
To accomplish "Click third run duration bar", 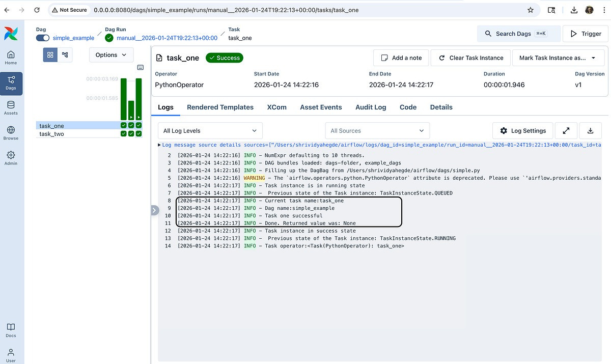I will pyautogui.click(x=138, y=99).
